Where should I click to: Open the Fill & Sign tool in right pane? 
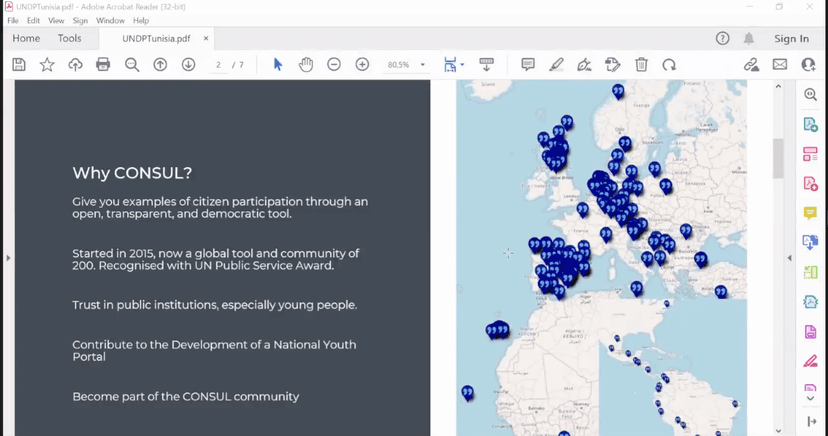coord(811,362)
